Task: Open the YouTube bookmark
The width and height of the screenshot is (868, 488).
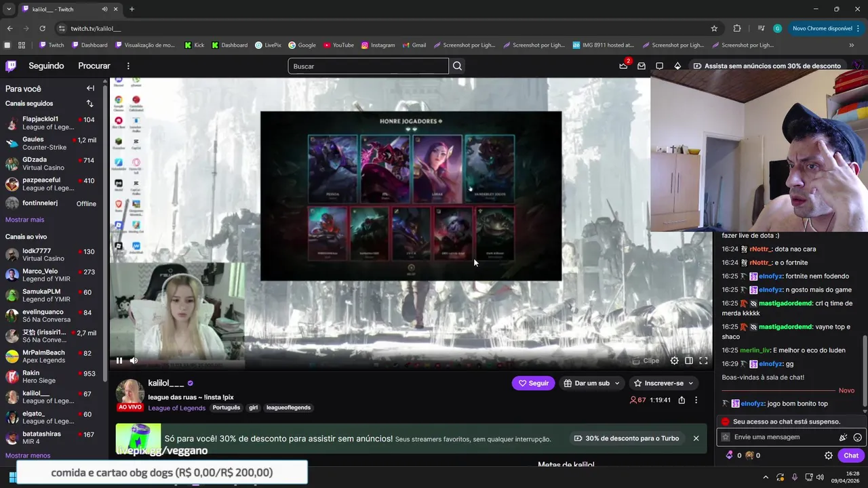Action: click(338, 45)
